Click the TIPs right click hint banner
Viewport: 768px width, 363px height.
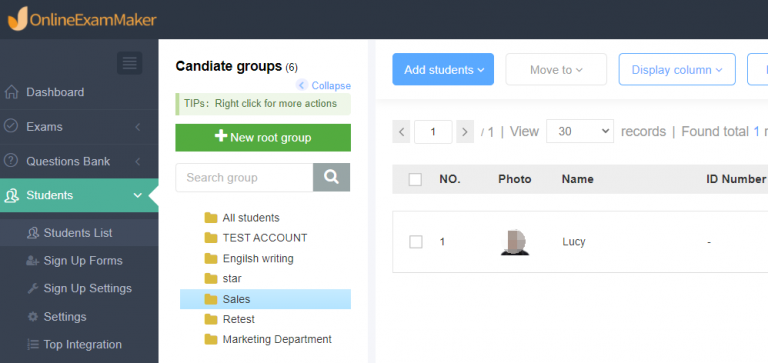click(263, 104)
